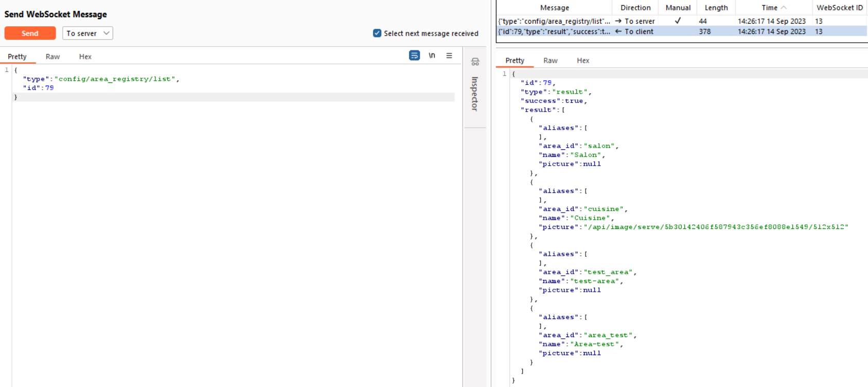Select the config/area_registry/list message row
The height and width of the screenshot is (387, 868).
click(554, 21)
